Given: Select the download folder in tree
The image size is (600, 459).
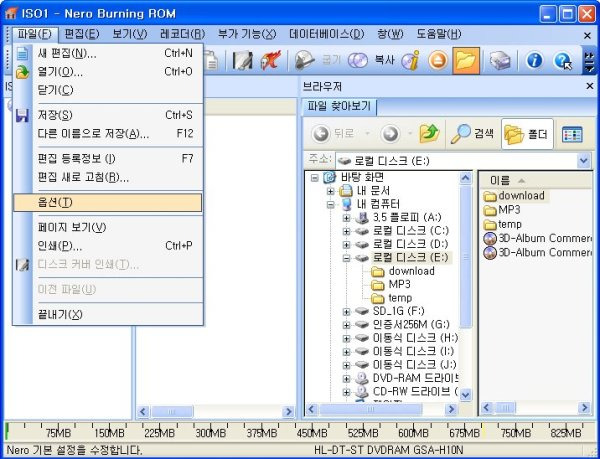Looking at the screenshot, I should coord(403,271).
